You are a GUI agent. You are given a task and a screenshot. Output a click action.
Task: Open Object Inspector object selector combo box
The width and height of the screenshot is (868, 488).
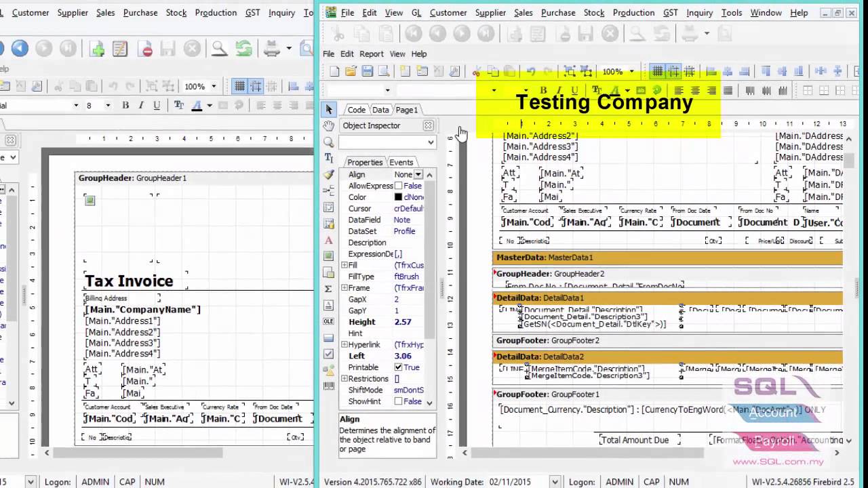point(387,142)
